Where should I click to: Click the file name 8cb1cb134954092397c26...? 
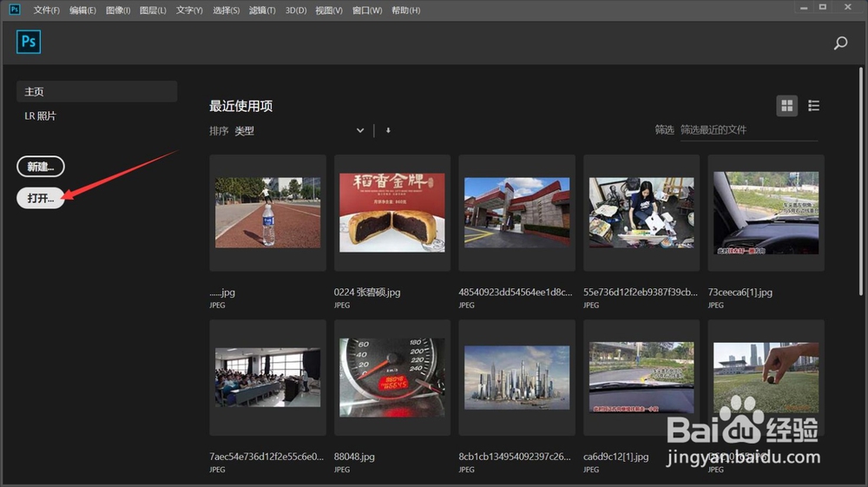coord(514,457)
